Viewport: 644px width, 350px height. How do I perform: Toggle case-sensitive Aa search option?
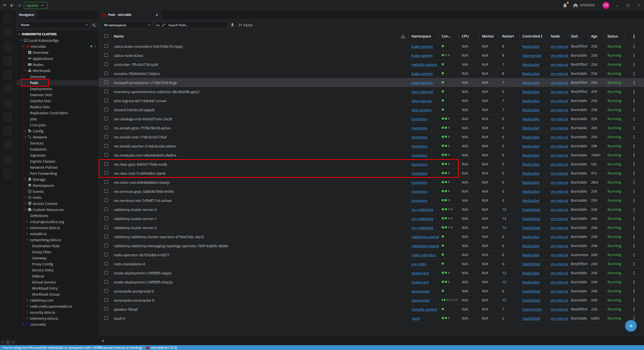pos(158,25)
